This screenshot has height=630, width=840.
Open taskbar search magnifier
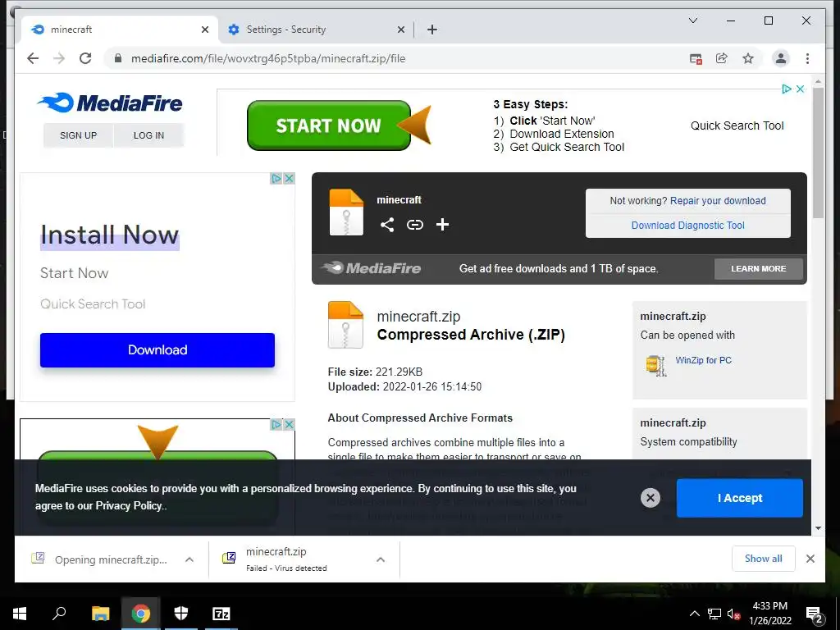pyautogui.click(x=59, y=613)
